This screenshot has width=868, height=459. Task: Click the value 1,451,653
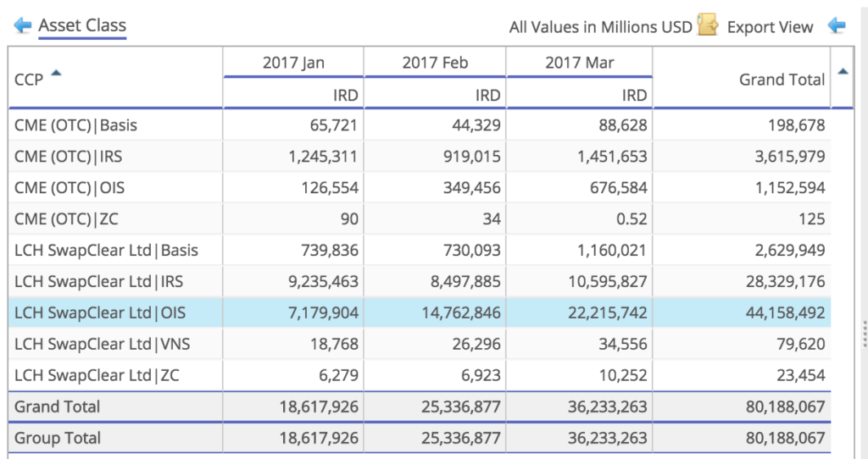coord(612,157)
